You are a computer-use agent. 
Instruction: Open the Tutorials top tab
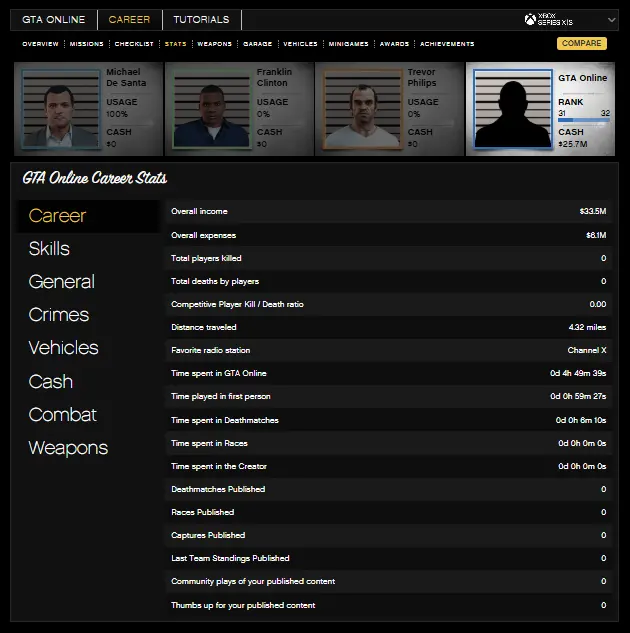tap(201, 20)
